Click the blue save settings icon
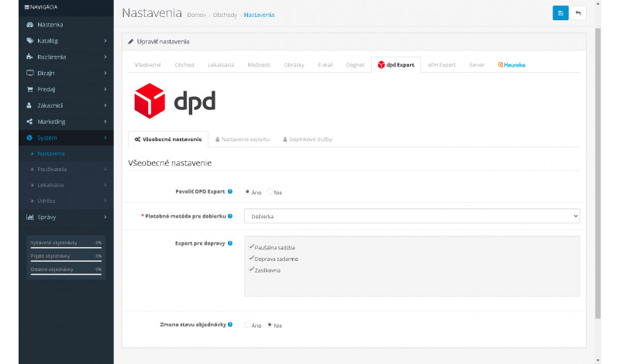The width and height of the screenshot is (620, 364). coord(560,13)
